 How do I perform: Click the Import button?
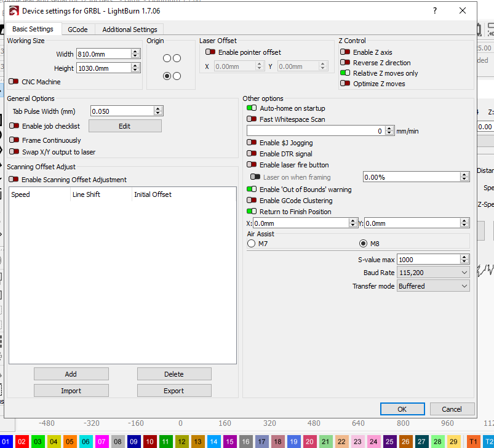[x=71, y=391]
